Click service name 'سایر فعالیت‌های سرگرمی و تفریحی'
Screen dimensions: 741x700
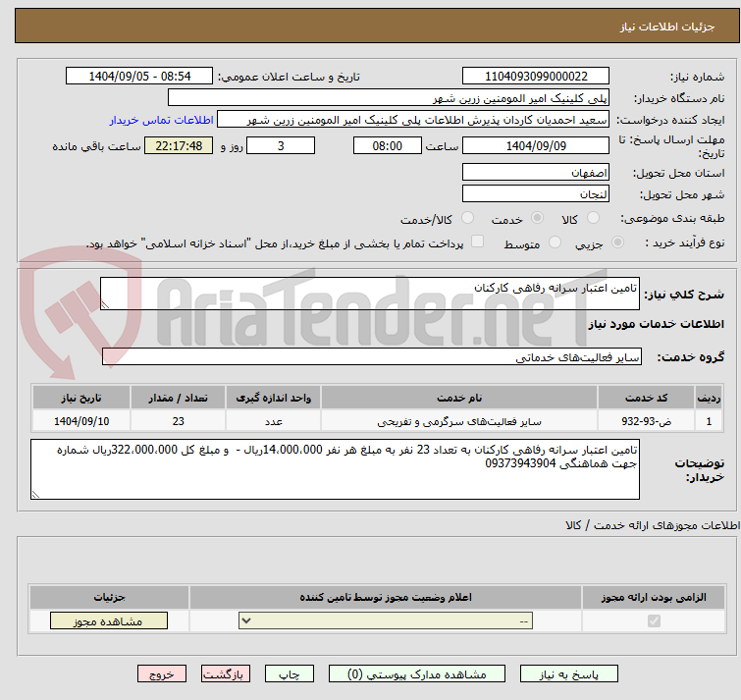tap(459, 420)
